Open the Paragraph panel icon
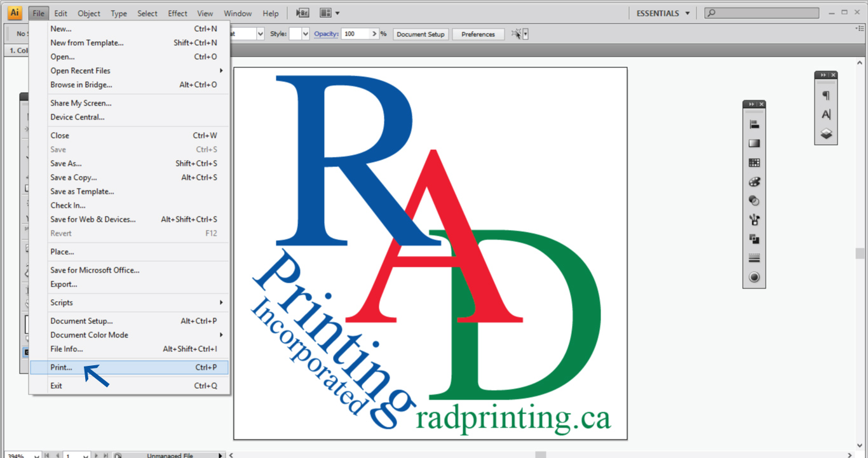This screenshot has width=868, height=458. click(x=826, y=97)
